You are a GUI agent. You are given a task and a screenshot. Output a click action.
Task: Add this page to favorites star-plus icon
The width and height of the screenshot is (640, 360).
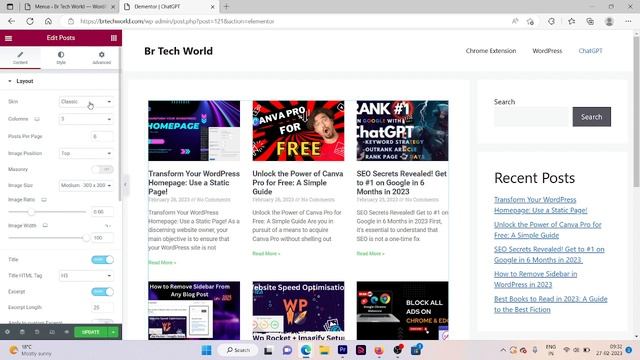point(530,21)
